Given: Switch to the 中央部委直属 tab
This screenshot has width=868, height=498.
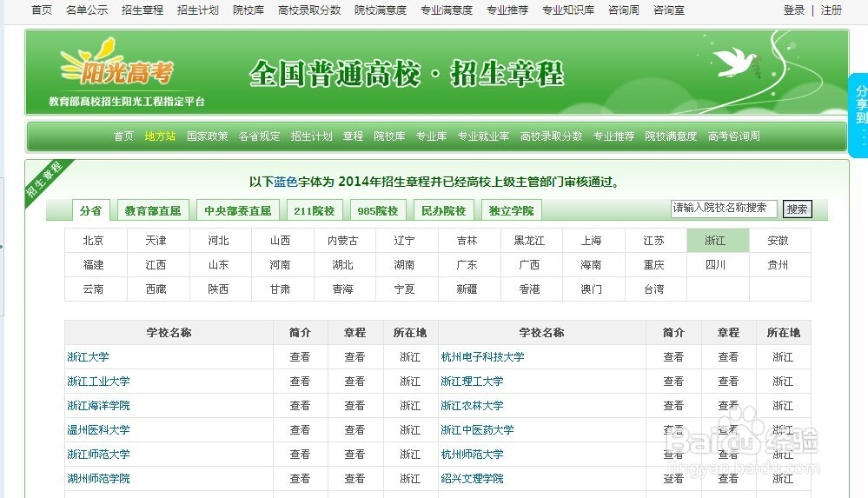Looking at the screenshot, I should pyautogui.click(x=238, y=210).
